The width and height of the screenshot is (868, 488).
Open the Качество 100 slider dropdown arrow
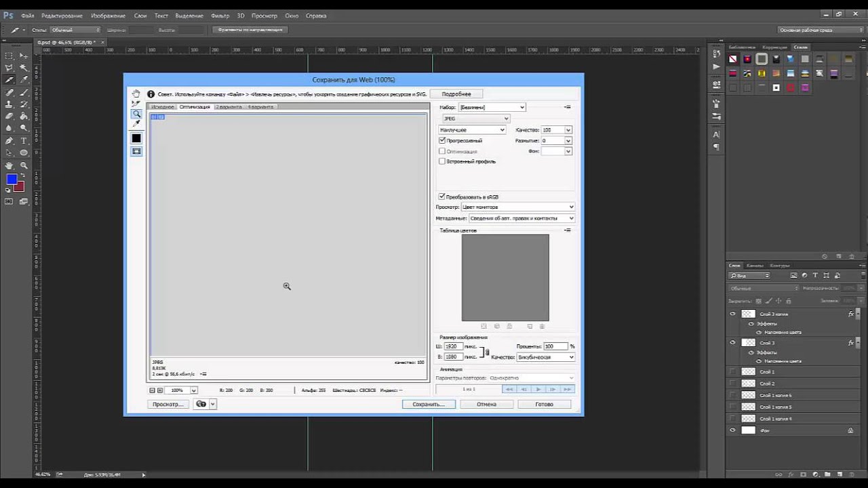(x=568, y=129)
